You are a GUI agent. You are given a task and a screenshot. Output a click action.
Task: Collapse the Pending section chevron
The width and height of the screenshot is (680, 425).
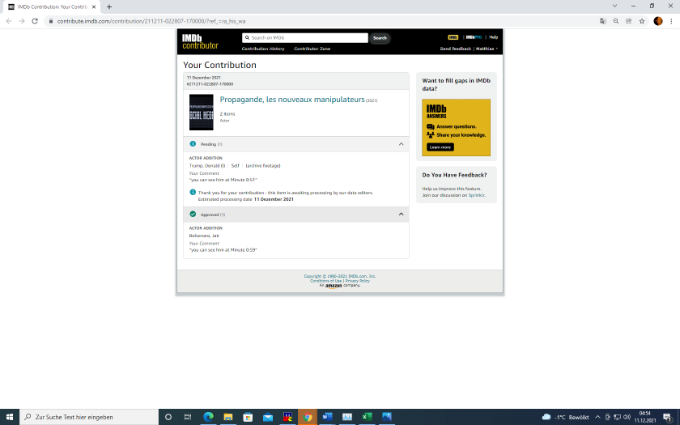(401, 144)
